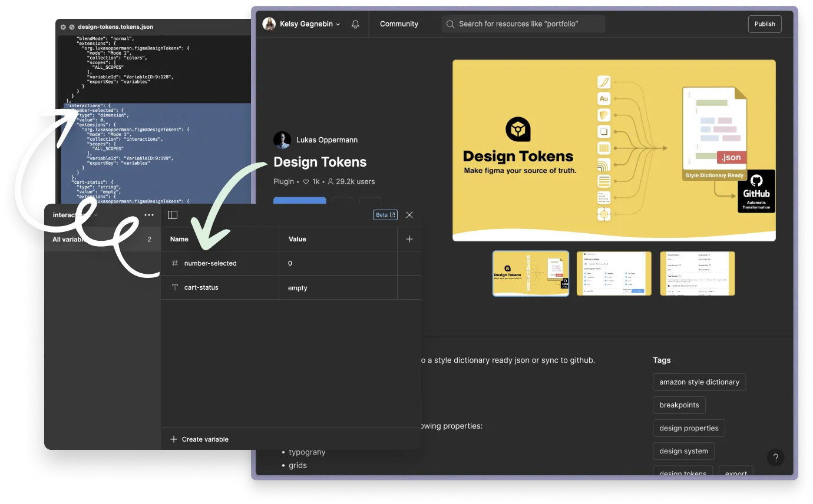Image resolution: width=813 pixels, height=504 pixels.
Task: Open the three-dot overflow menu in variables panel
Action: (x=149, y=215)
